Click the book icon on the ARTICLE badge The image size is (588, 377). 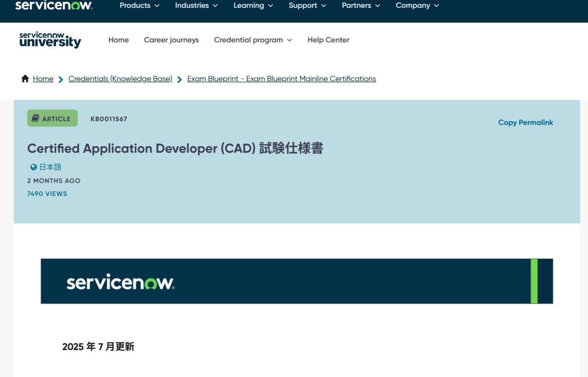[35, 118]
